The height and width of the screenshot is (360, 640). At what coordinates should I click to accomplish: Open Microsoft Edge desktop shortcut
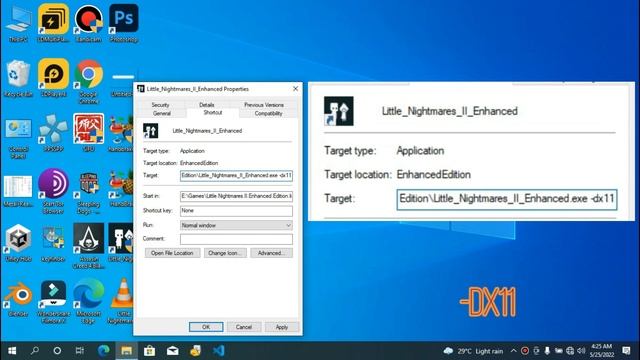[x=89, y=301]
